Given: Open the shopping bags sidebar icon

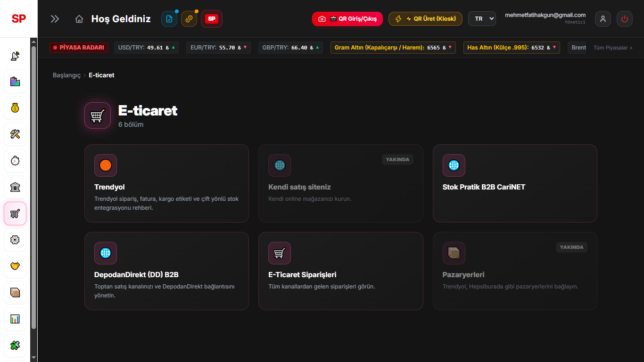Looking at the screenshot, I should [15, 82].
